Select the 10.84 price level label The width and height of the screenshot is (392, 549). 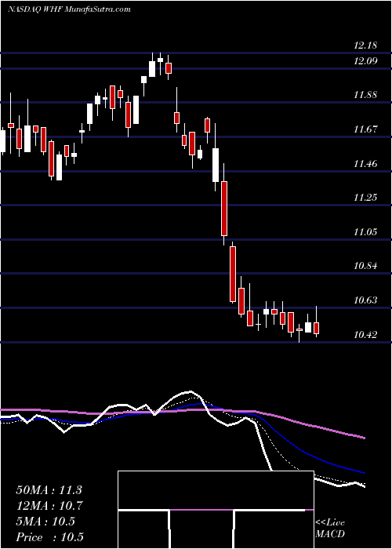[x=365, y=266]
